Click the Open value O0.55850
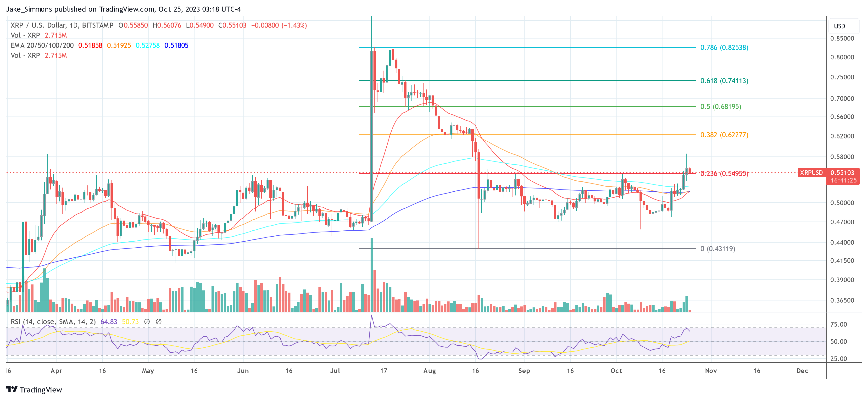This screenshot has width=868, height=400. pos(133,25)
